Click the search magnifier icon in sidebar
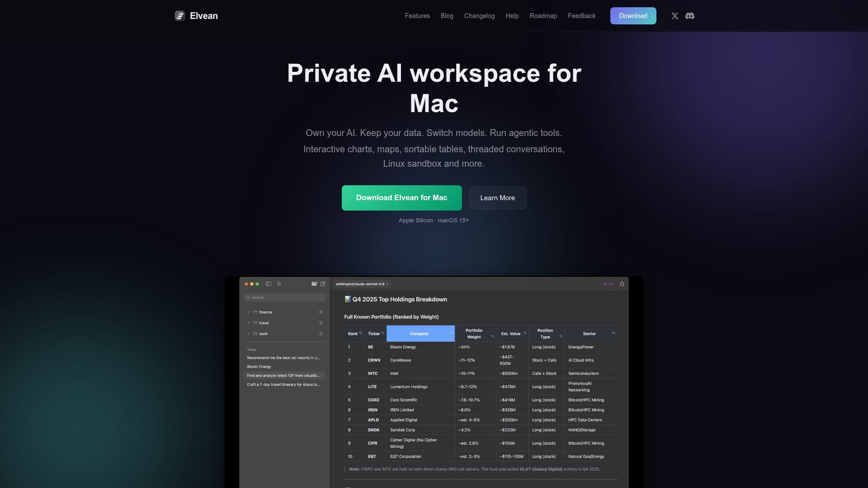Image resolution: width=868 pixels, height=488 pixels. coord(247,298)
